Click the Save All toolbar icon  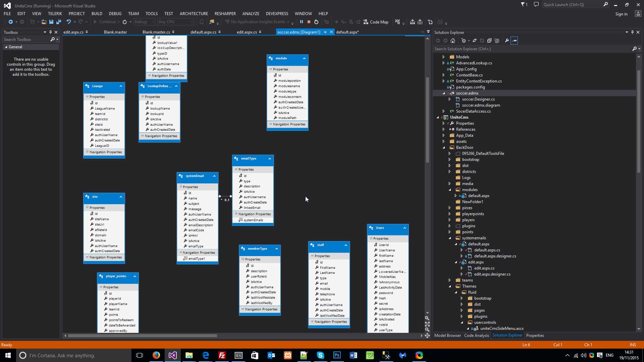(x=58, y=22)
